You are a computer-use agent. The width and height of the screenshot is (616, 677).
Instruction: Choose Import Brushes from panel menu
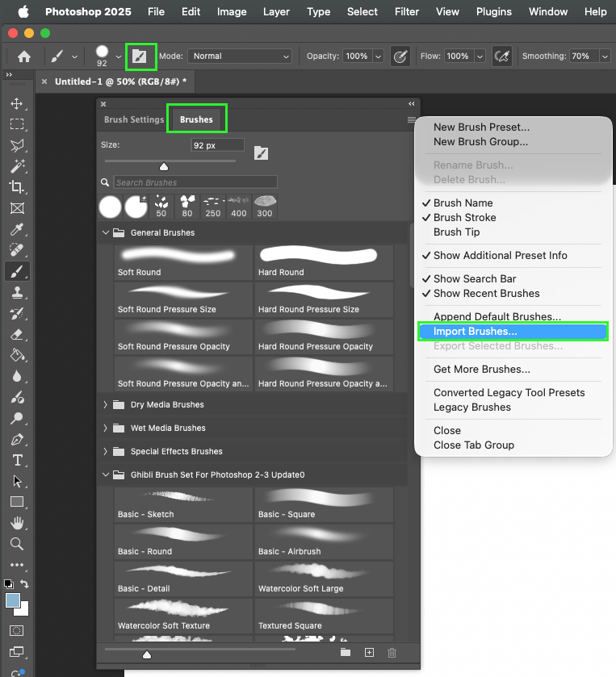coord(513,332)
